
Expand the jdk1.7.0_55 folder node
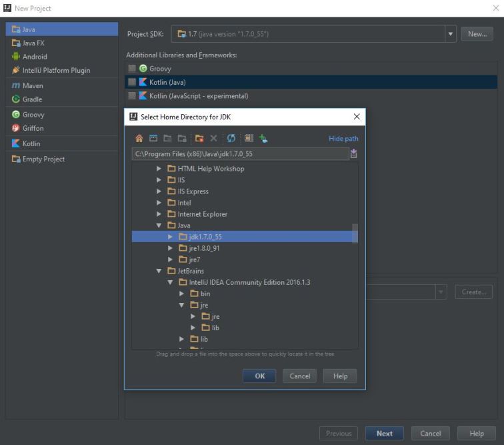point(170,236)
